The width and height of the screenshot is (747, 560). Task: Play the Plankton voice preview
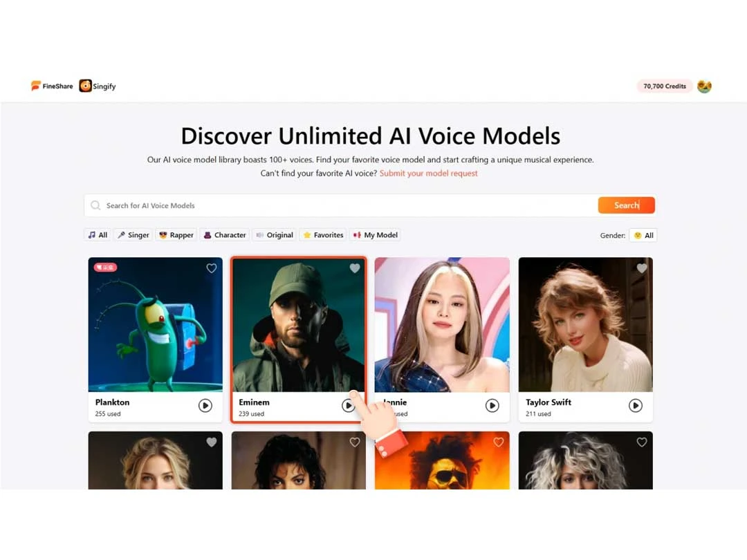coord(205,406)
